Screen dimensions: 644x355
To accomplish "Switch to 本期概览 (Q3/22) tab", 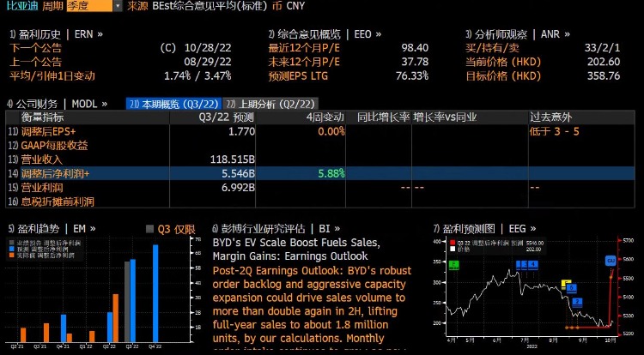I will tap(173, 104).
